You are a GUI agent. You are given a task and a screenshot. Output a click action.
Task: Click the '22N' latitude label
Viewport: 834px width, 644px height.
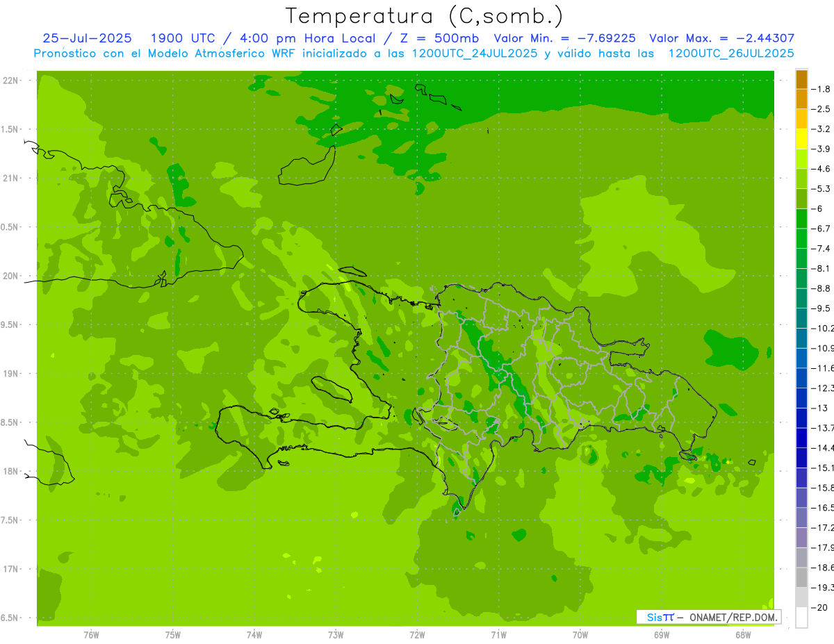[x=10, y=81]
